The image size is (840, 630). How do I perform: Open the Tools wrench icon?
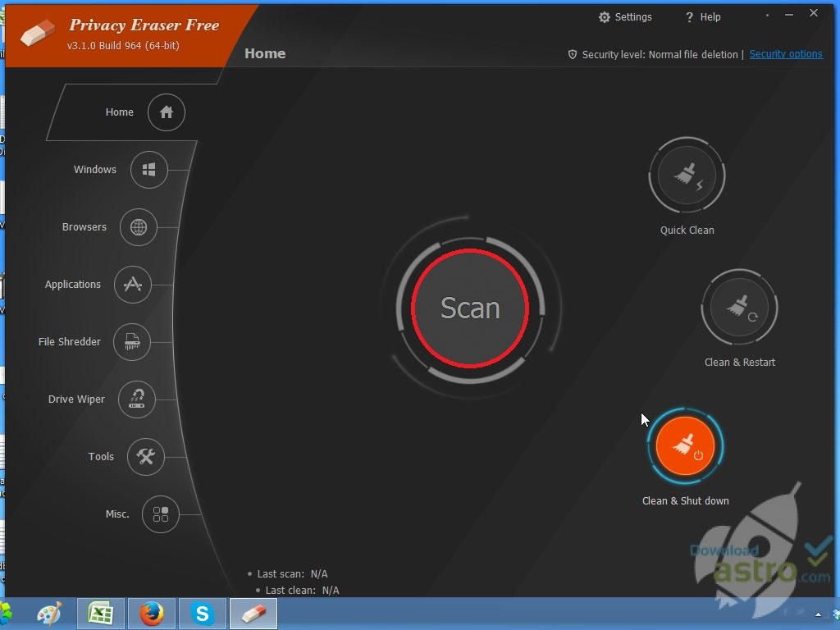pos(146,456)
